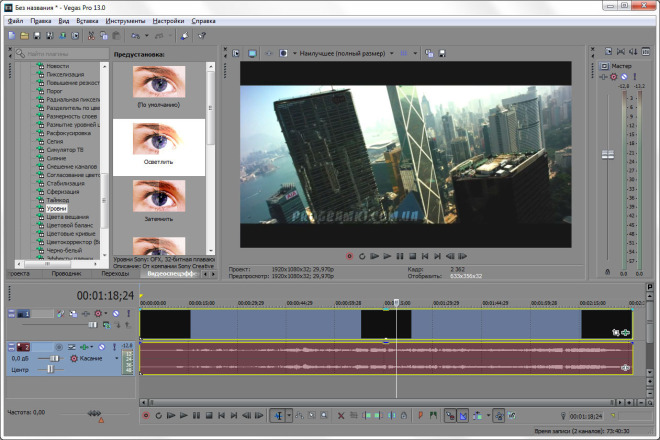This screenshot has height=440, width=660.
Task: Click the Cut scissors icon in the main toolbar
Action: point(91,36)
